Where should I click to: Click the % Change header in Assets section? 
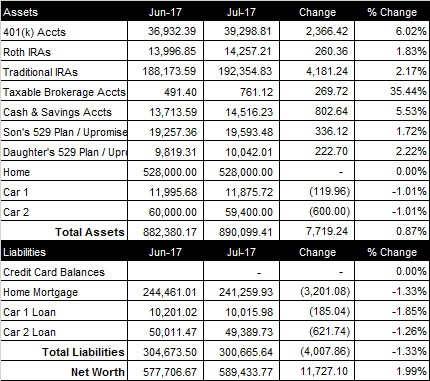(x=392, y=12)
